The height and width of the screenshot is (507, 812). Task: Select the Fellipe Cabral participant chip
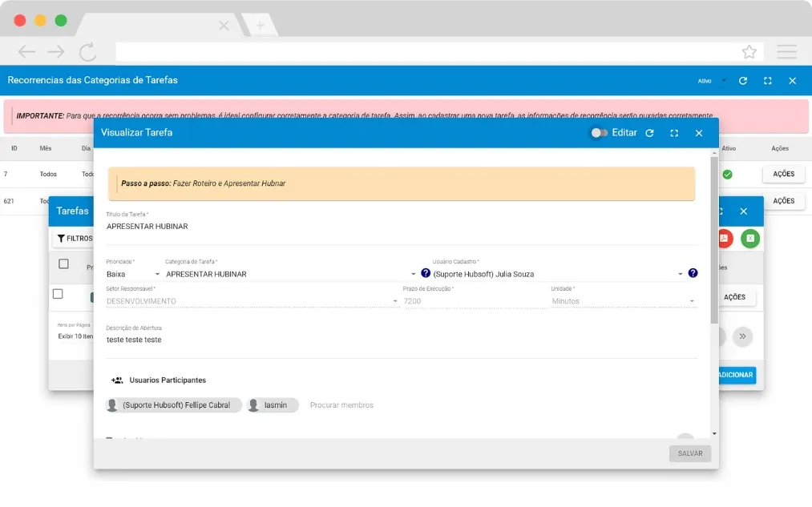pyautogui.click(x=173, y=405)
